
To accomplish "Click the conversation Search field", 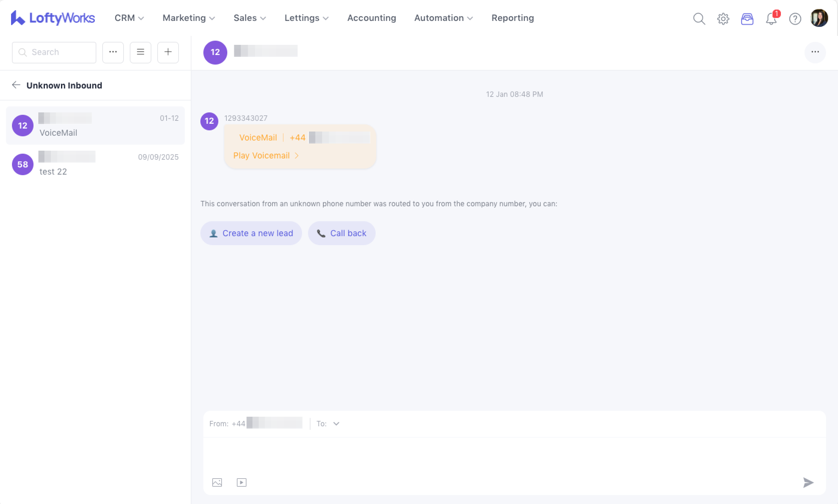I will coord(54,52).
